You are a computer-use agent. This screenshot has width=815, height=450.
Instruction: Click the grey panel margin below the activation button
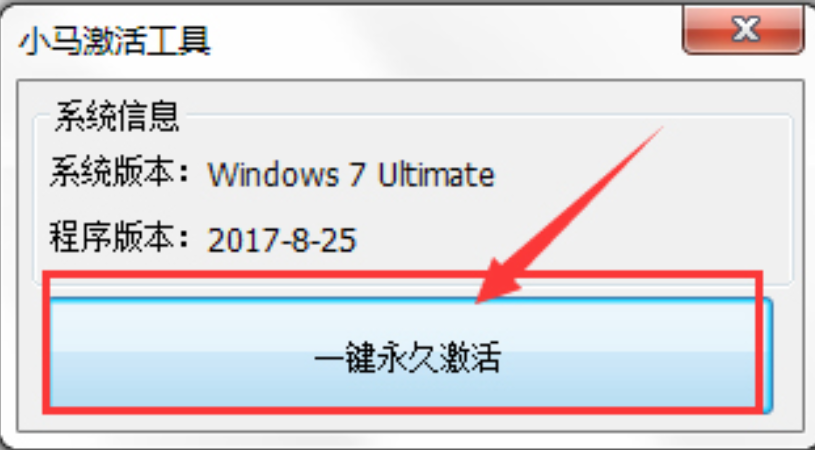tap(410, 422)
